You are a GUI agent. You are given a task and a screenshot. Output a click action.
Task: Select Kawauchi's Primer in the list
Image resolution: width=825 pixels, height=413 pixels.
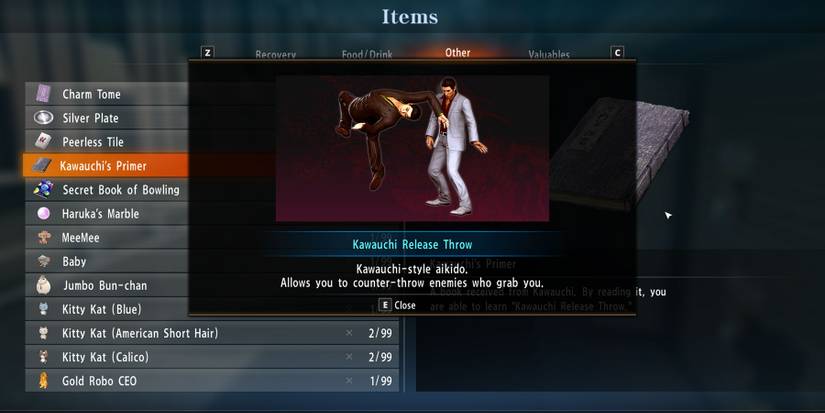coord(105,166)
